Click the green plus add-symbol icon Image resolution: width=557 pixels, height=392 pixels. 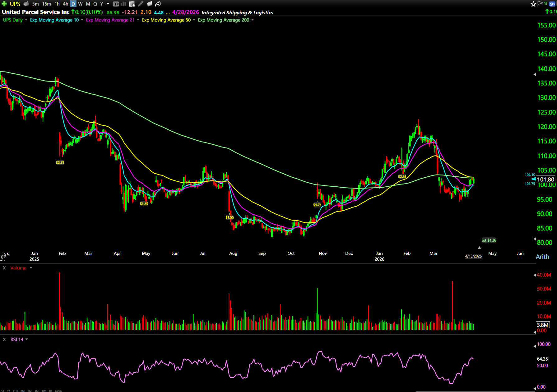click(4, 4)
